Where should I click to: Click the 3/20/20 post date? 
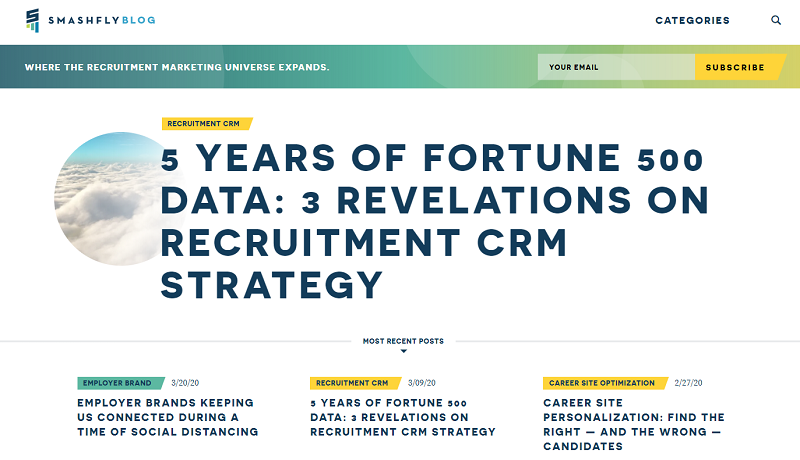185,383
